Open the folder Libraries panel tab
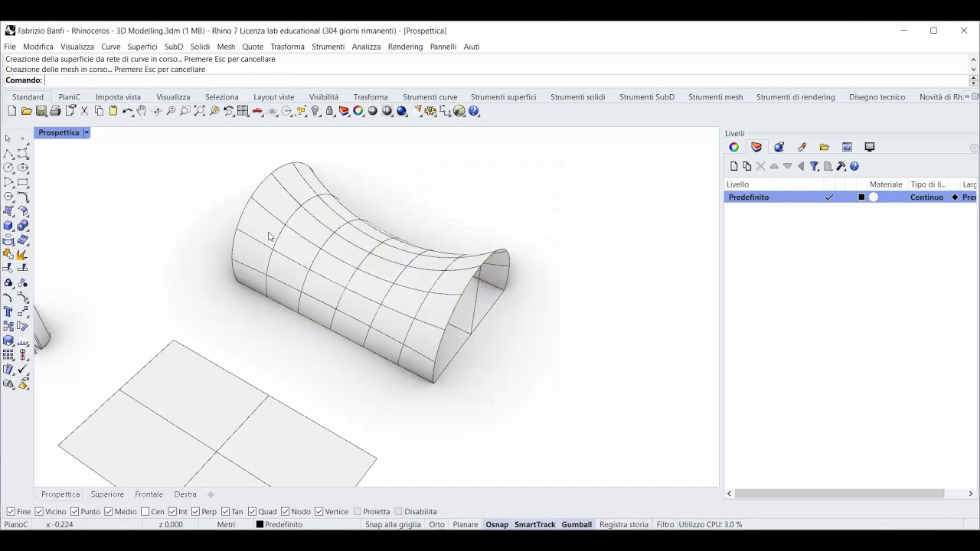 point(825,147)
